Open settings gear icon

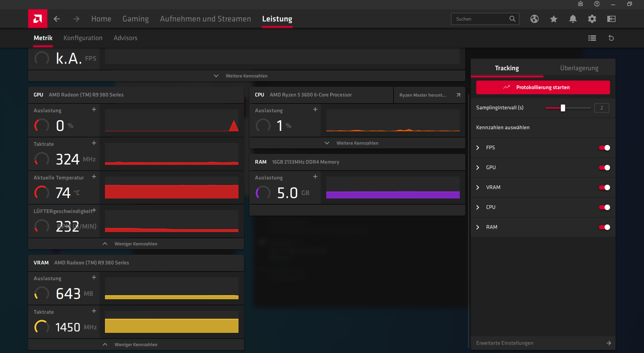pos(592,19)
